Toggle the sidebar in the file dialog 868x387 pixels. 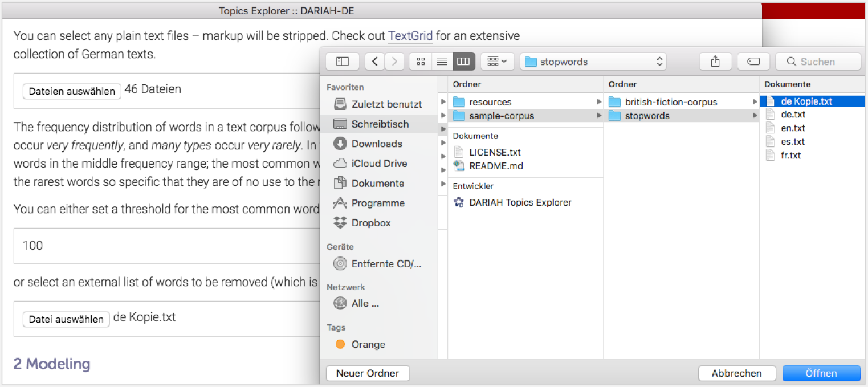point(343,62)
